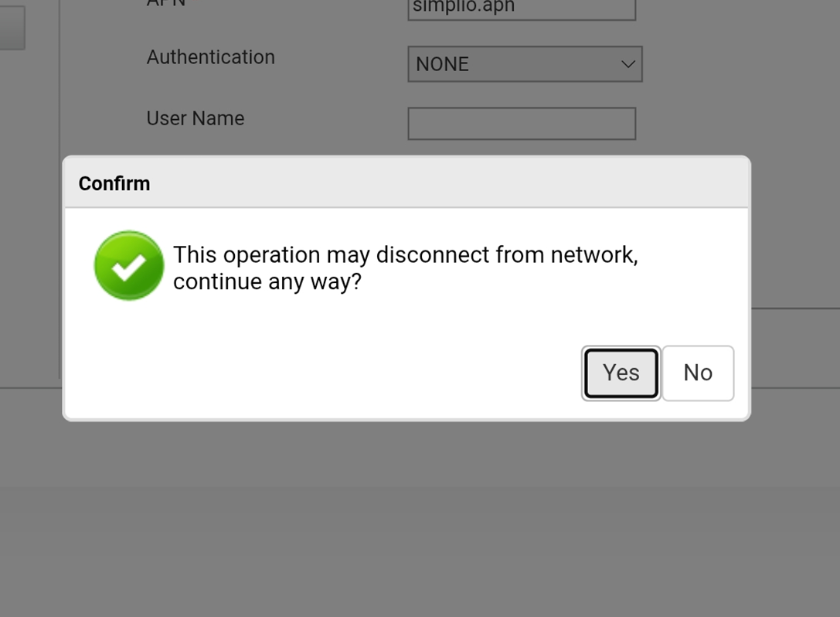840x617 pixels.
Task: Decline the operation with No
Action: click(698, 373)
